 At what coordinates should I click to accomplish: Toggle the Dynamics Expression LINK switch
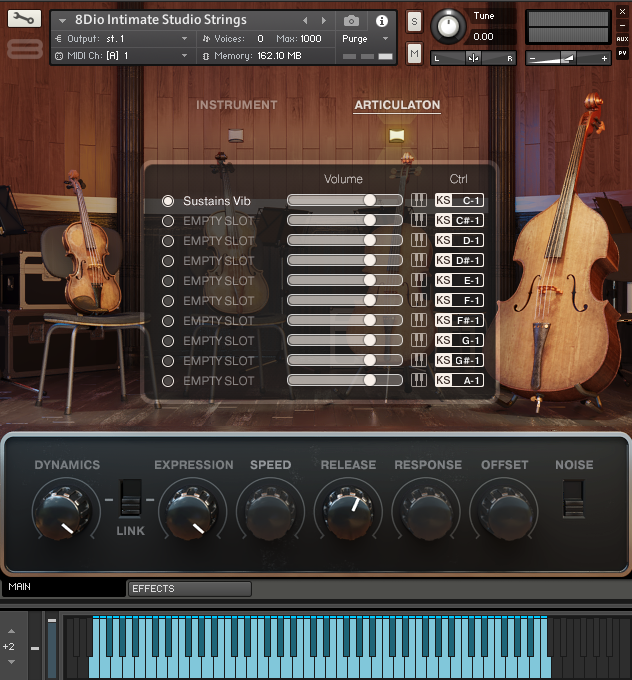click(130, 497)
